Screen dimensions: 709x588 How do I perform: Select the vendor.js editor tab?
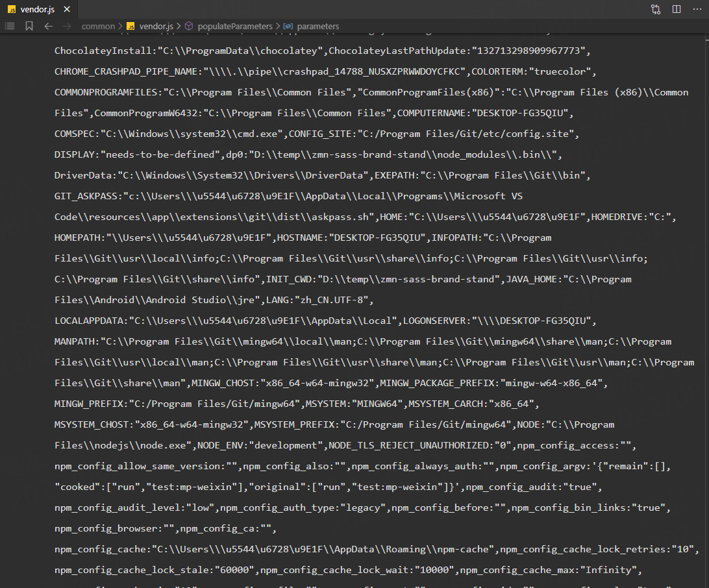pos(38,10)
